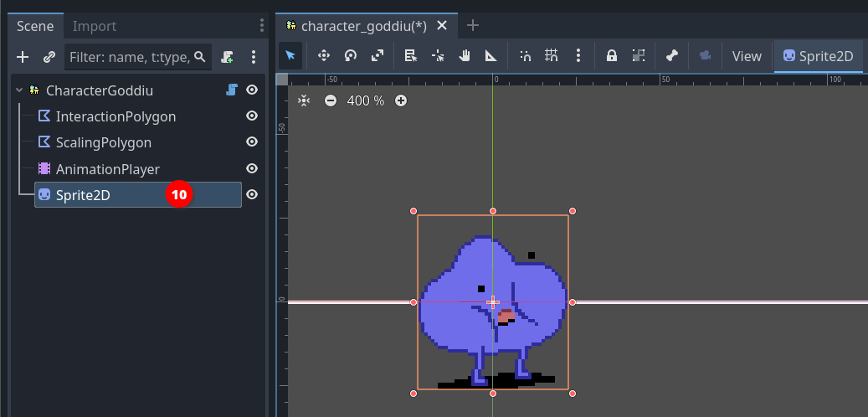Click the node filter search field
Screen dimensions: 868x417
(x=138, y=56)
